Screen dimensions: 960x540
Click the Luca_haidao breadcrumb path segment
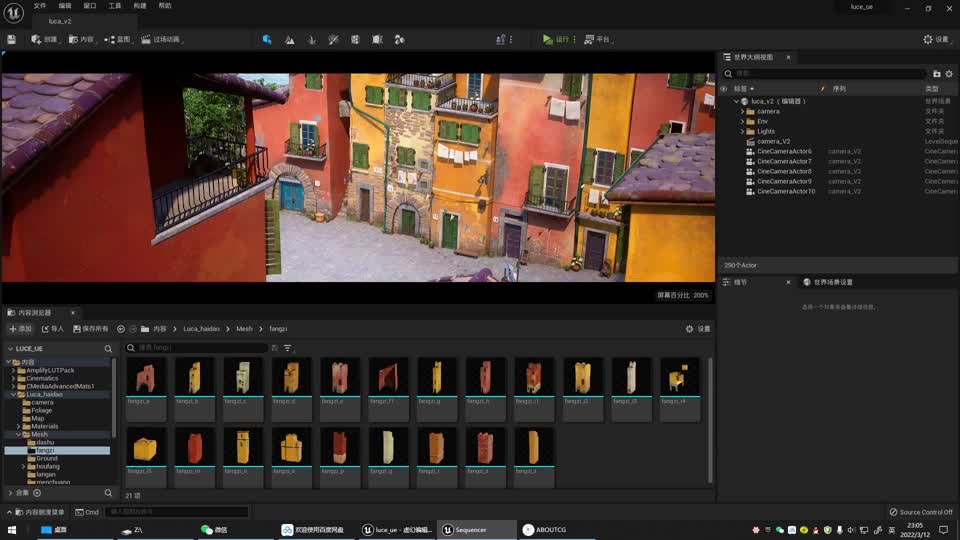pyautogui.click(x=201, y=329)
